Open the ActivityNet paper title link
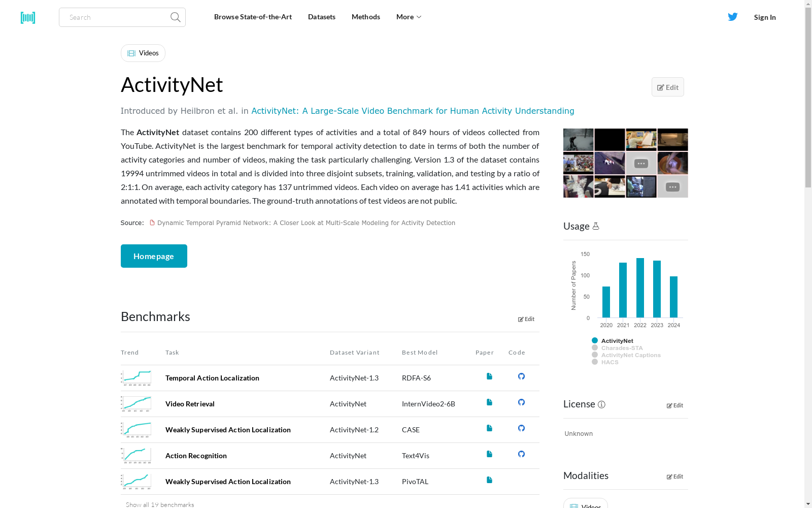Screen dimensions: 812x508 [x=413, y=111]
